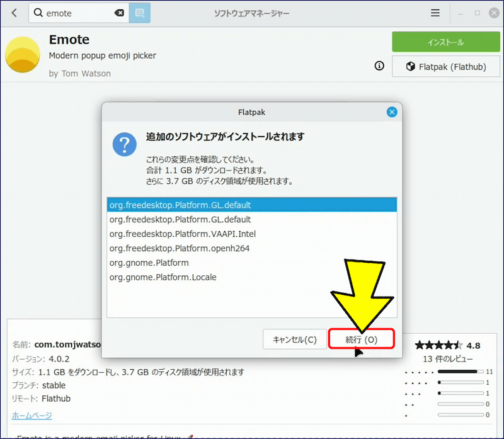This screenshot has width=504, height=439.
Task: Click the info icon next to the Flatpak button
Action: click(x=379, y=66)
